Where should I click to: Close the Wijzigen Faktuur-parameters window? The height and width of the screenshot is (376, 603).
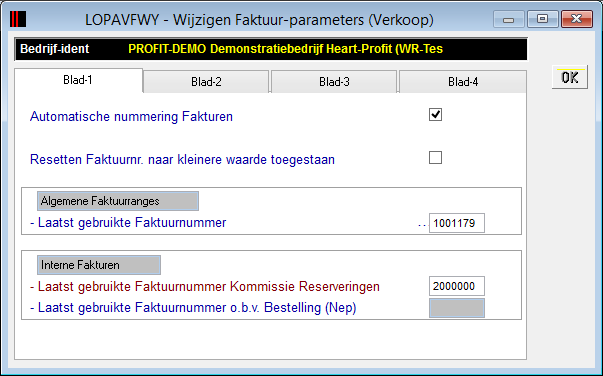tap(576, 19)
